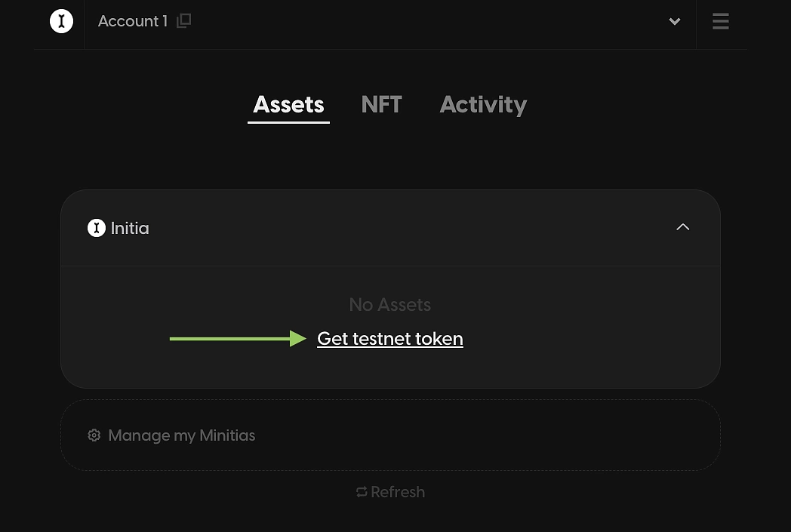Click the dashed Minitias panel area
Image resolution: width=791 pixels, height=532 pixels.
[x=390, y=435]
